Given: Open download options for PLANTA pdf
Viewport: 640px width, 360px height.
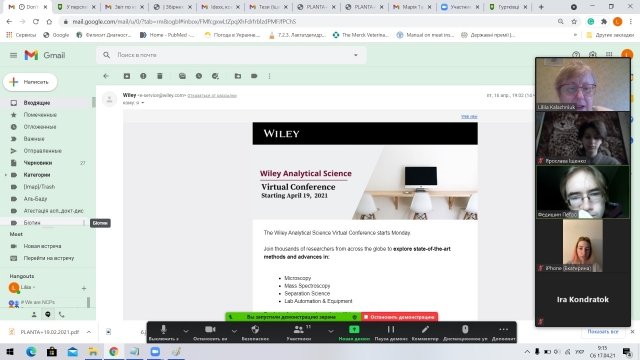Looking at the screenshot, I should tap(89, 332).
